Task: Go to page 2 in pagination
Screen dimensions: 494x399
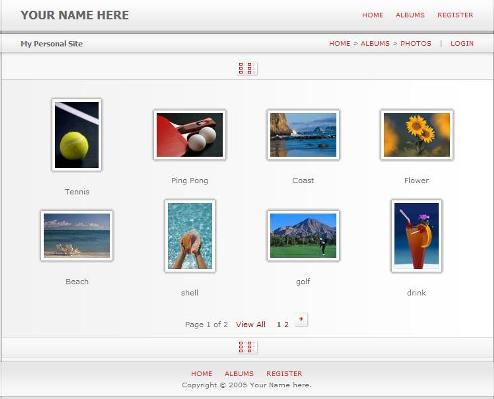Action: pos(286,324)
